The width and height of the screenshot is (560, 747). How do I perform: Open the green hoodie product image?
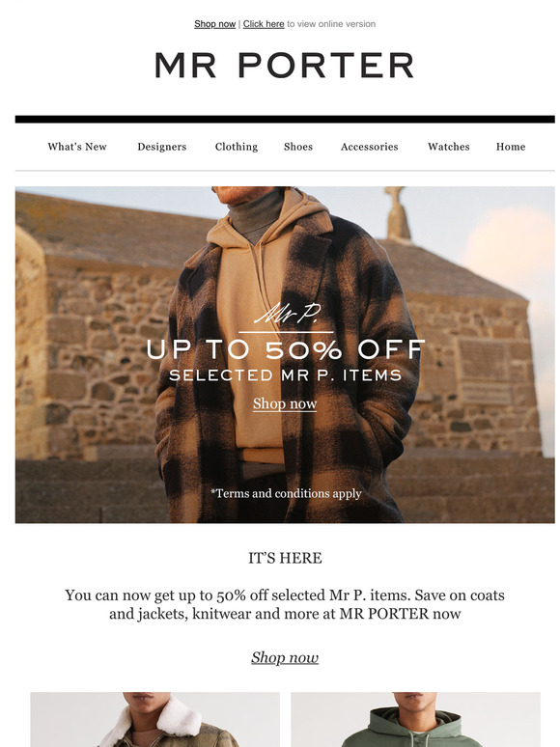(x=415, y=719)
